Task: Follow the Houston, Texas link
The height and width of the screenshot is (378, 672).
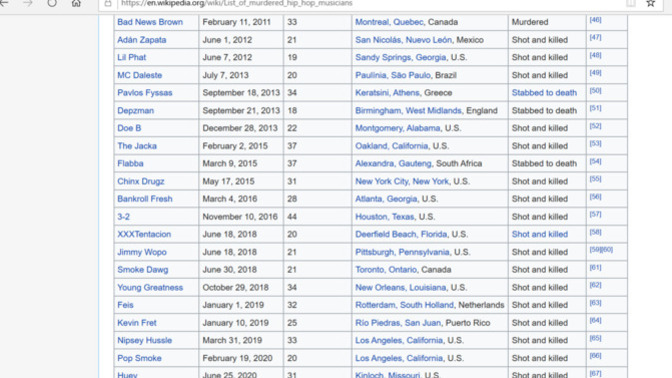Action: click(x=385, y=216)
